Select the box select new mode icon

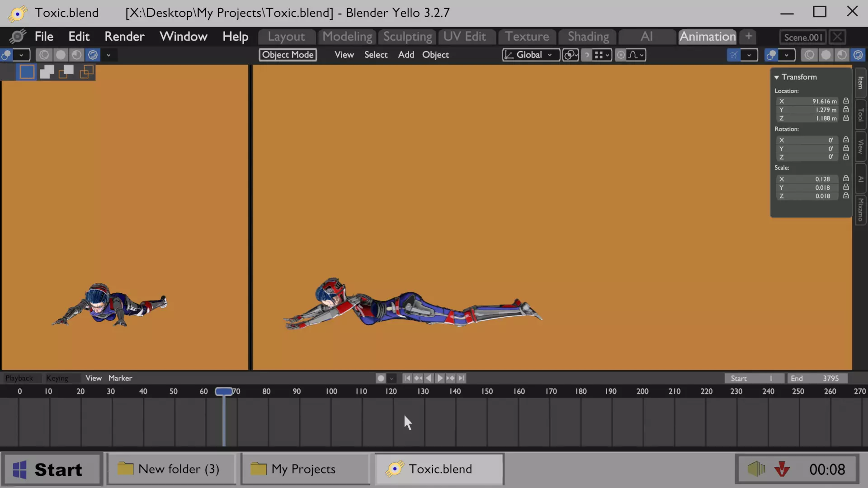point(27,72)
